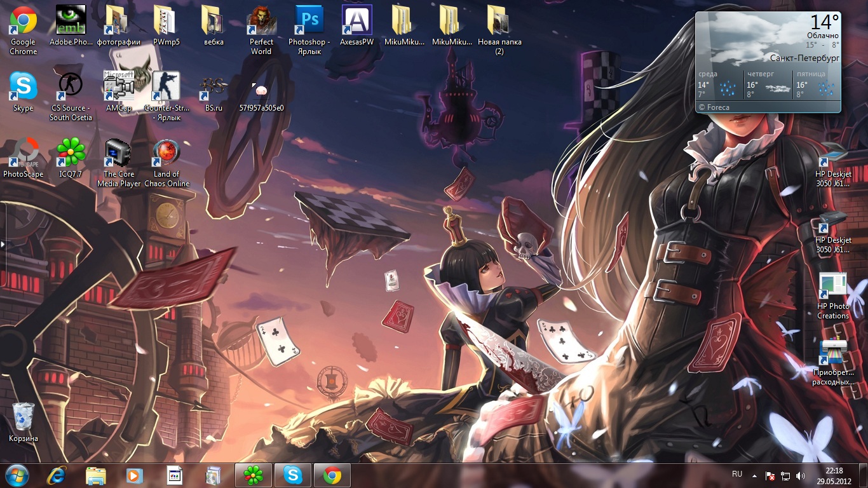Viewport: 868px width, 488px height.
Task: Open Google Chrome desktop shortcut
Action: pos(23,30)
